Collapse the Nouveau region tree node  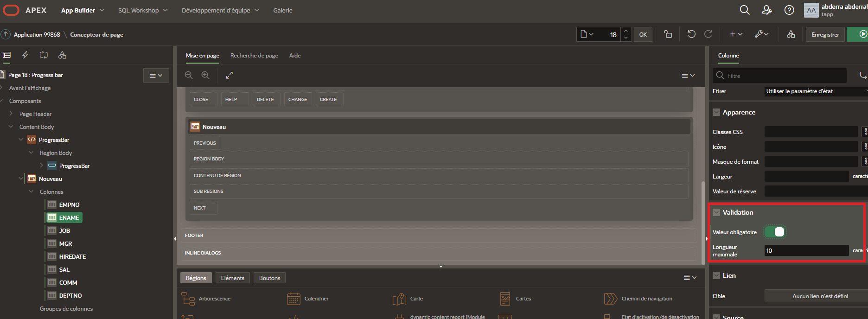pos(21,179)
